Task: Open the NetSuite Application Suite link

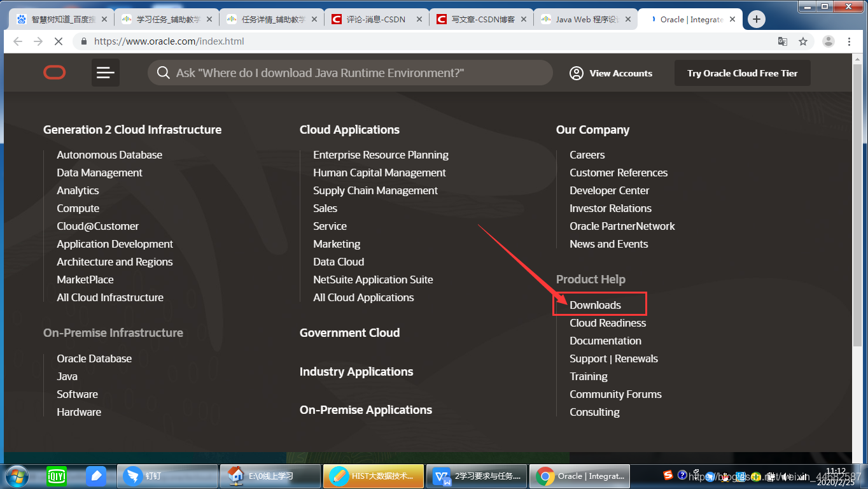Action: [373, 280]
